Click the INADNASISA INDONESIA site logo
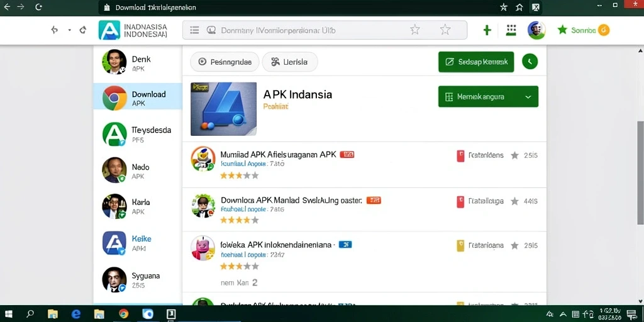 [x=133, y=30]
